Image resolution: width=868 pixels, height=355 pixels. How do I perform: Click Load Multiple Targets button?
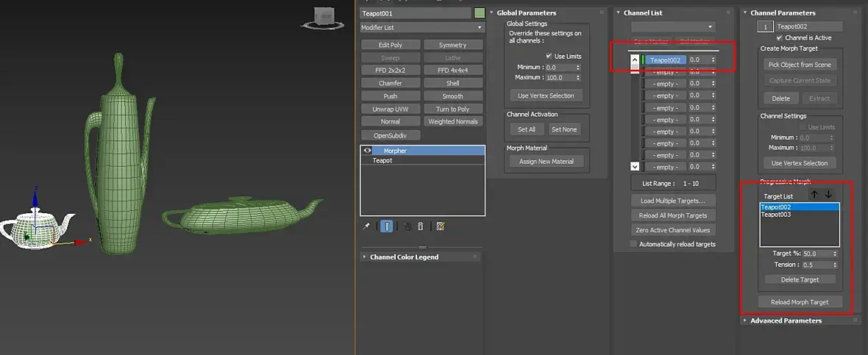tap(672, 201)
